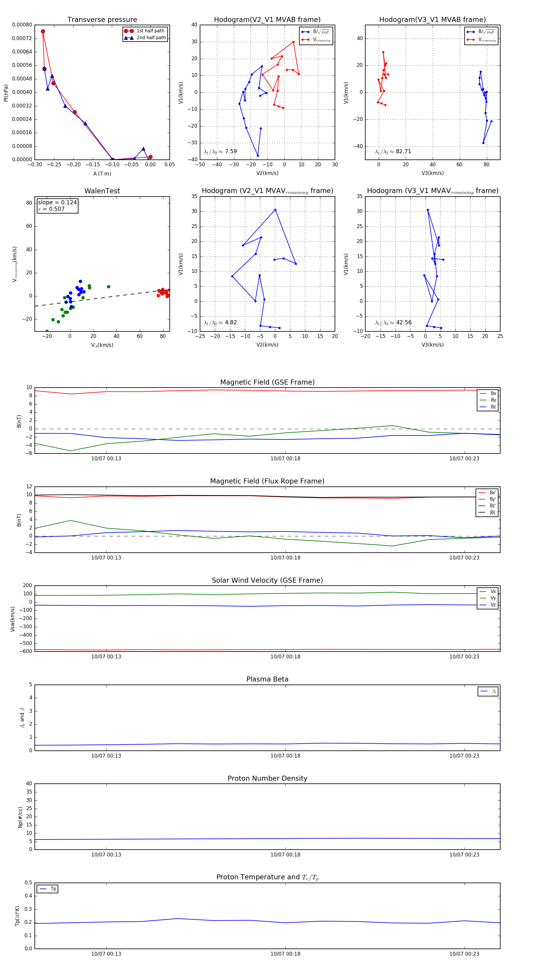Click the "WalenTest" plot title
Screen dimensions: 535x980
[x=102, y=191]
